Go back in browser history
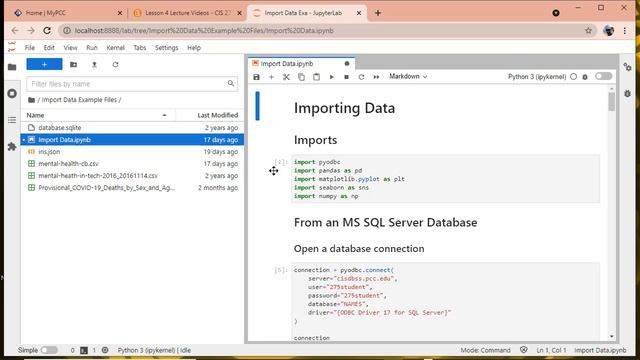Screen dimensions: 640x360 (x=15, y=31)
